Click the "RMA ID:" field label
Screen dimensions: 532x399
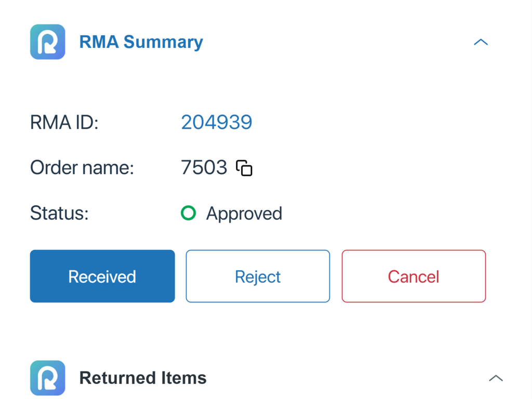click(64, 123)
